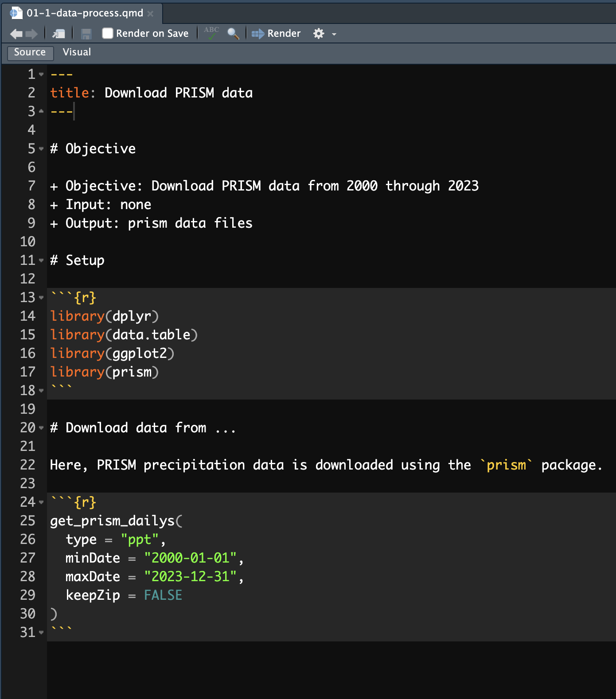
Task: Expand the gear options dropdown arrow
Action: tap(334, 34)
